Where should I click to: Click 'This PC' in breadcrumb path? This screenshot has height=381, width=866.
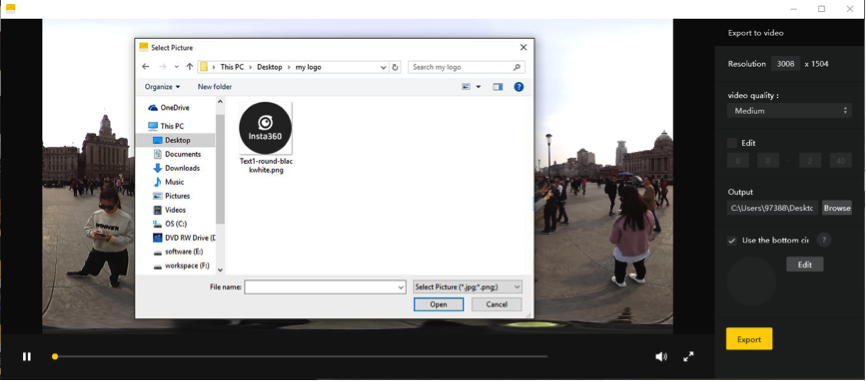[231, 67]
